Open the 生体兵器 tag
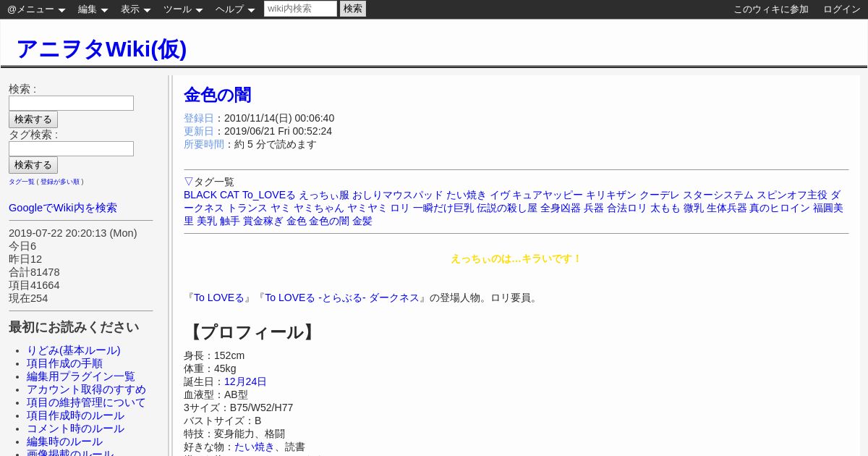Screen dimensions: 868x456 (x=726, y=208)
